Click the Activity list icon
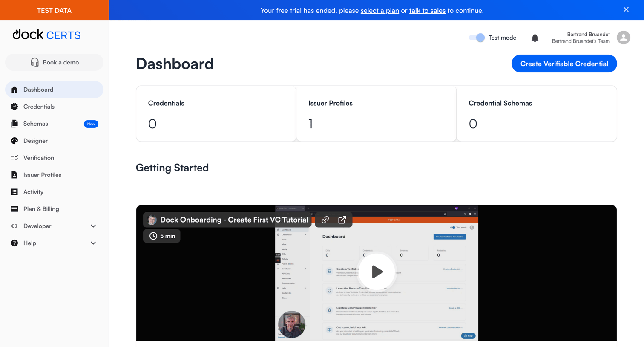 pyautogui.click(x=14, y=192)
